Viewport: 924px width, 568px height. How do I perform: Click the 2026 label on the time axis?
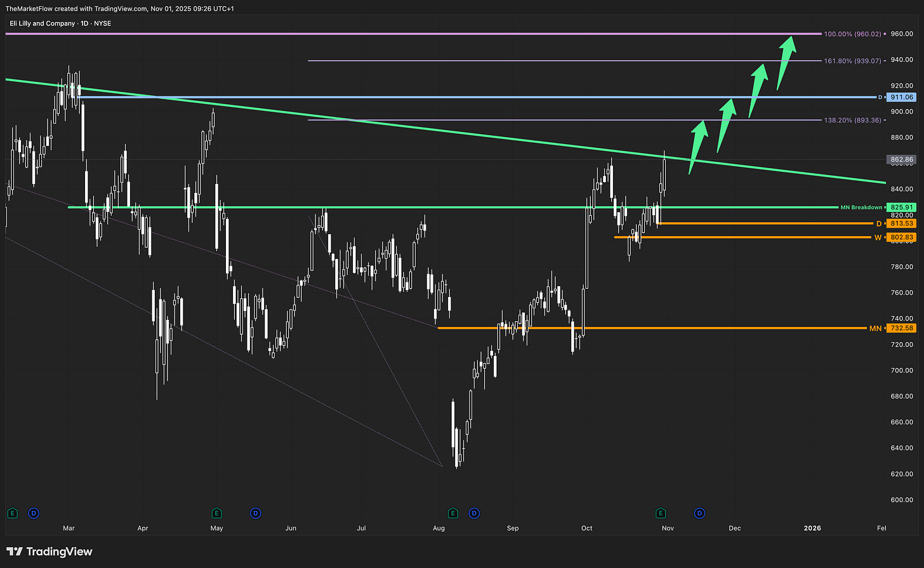coord(812,528)
